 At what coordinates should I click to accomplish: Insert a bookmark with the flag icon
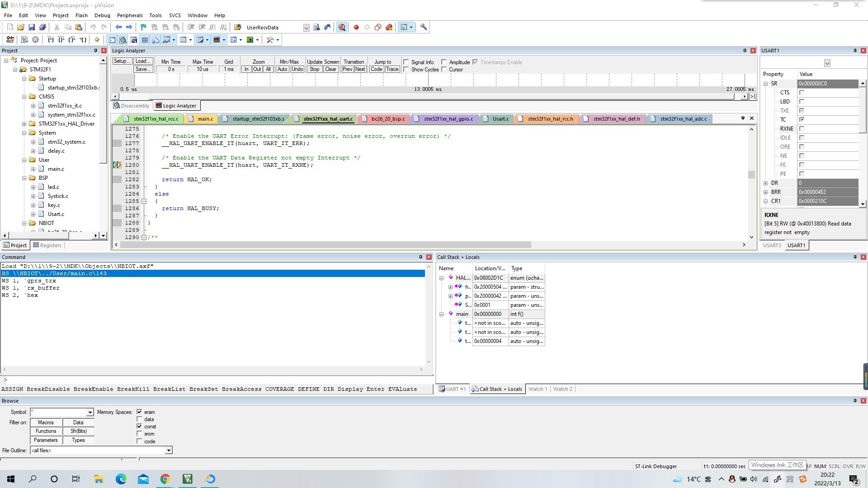pyautogui.click(x=143, y=27)
